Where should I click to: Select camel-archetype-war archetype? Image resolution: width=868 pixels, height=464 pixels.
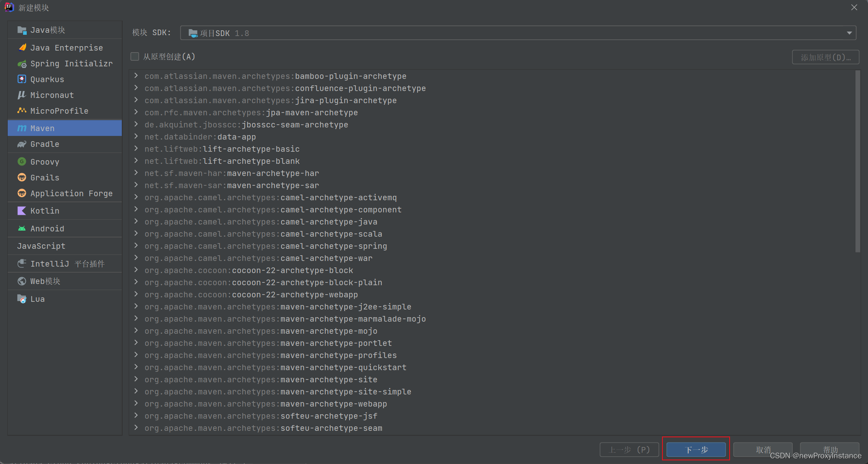[259, 258]
